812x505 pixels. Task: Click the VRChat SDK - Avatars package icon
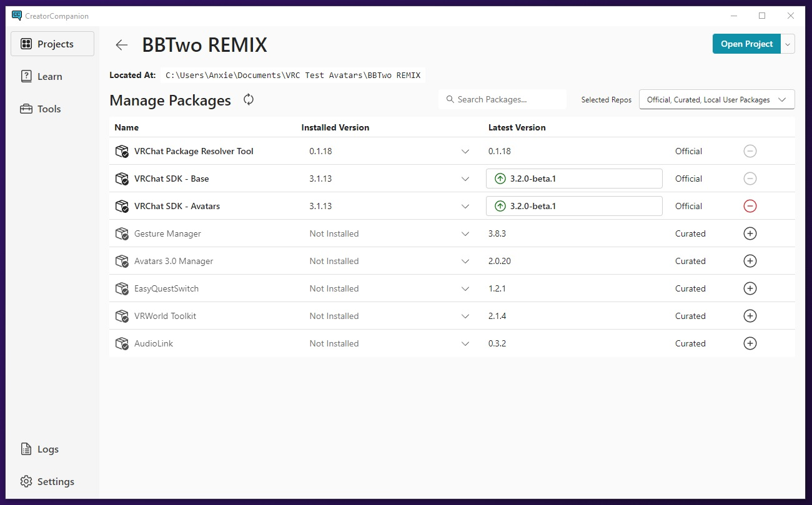click(122, 206)
